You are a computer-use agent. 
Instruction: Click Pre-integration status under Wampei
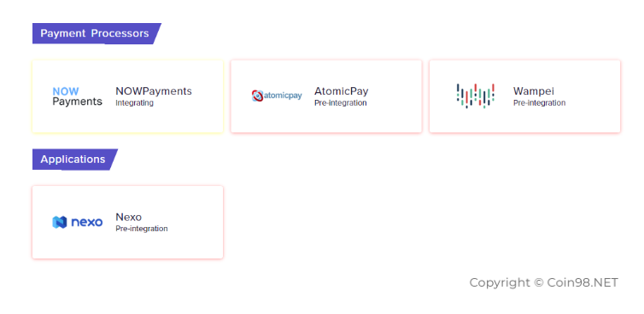point(539,103)
